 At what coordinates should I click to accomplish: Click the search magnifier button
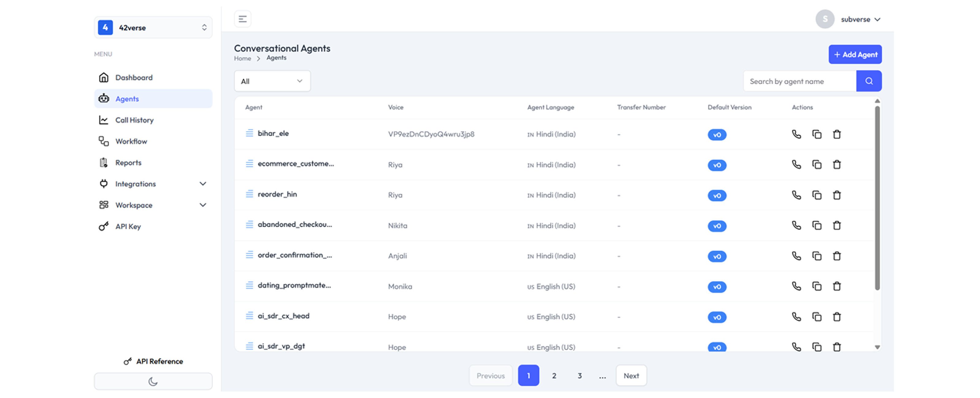pyautogui.click(x=869, y=81)
